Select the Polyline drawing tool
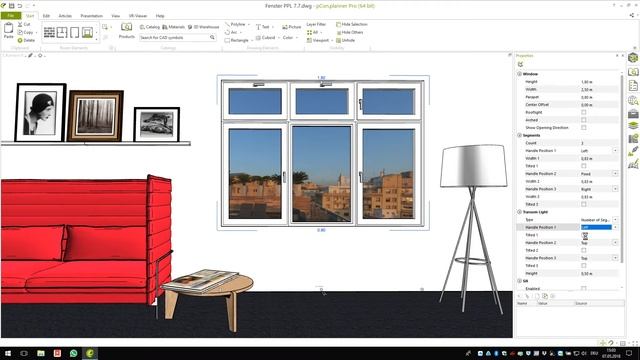 click(236, 24)
